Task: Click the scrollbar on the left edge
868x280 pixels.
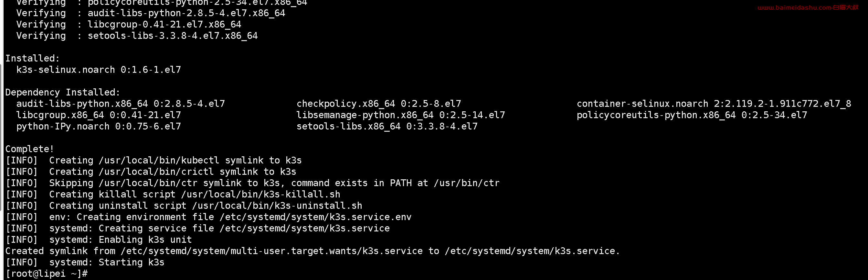Action: [1, 135]
